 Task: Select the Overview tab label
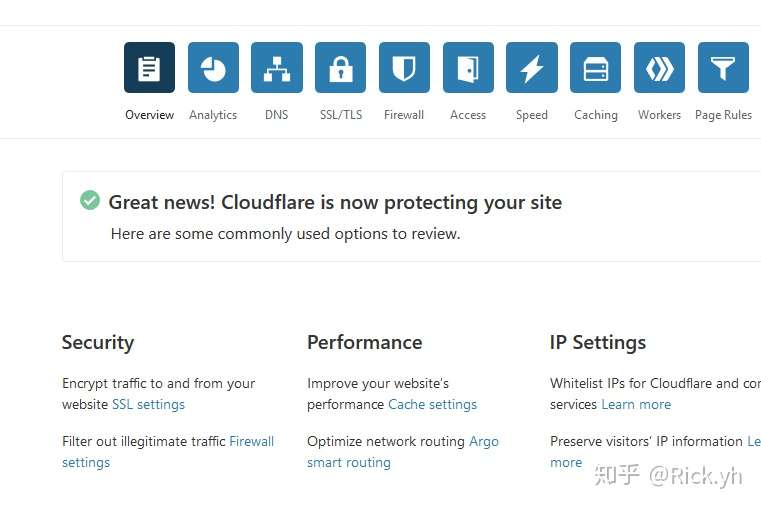coord(149,115)
